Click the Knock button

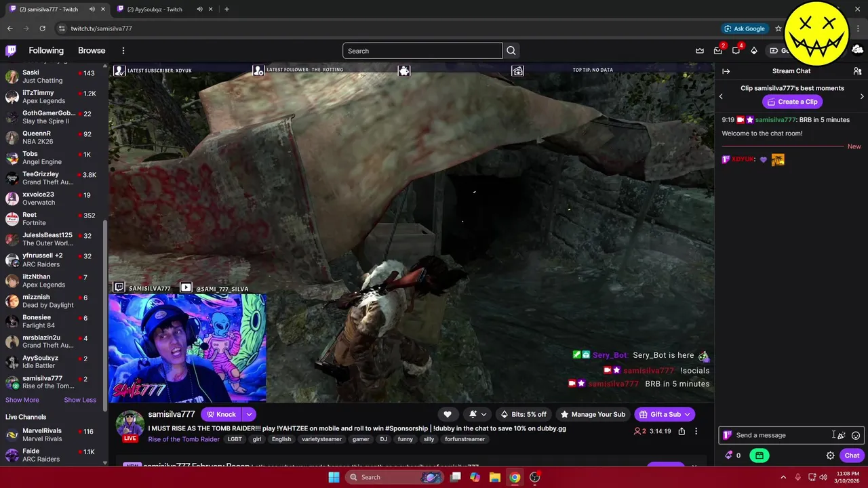pyautogui.click(x=222, y=414)
